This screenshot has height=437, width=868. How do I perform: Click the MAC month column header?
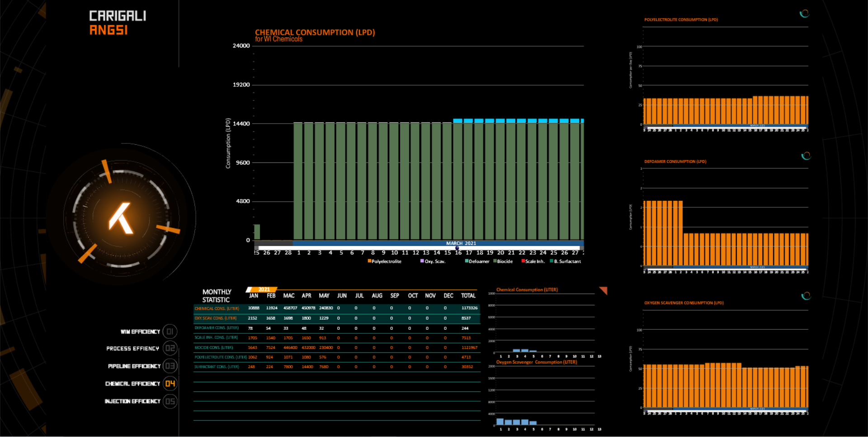coord(289,296)
